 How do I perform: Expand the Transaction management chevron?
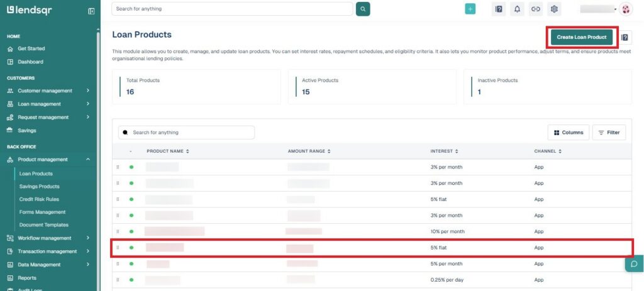pyautogui.click(x=88, y=251)
